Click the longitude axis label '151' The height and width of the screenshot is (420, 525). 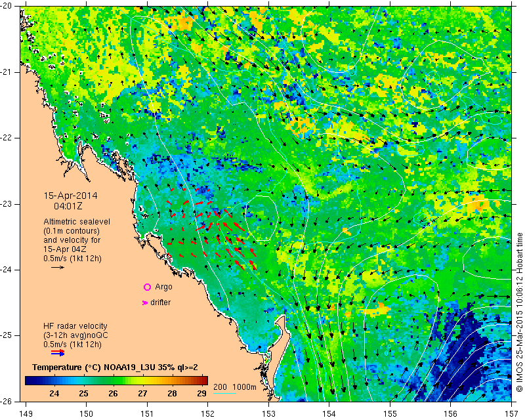pyautogui.click(x=147, y=413)
